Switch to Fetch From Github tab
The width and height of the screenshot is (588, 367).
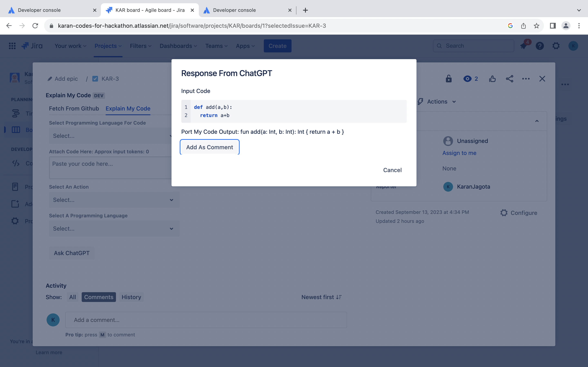point(74,108)
